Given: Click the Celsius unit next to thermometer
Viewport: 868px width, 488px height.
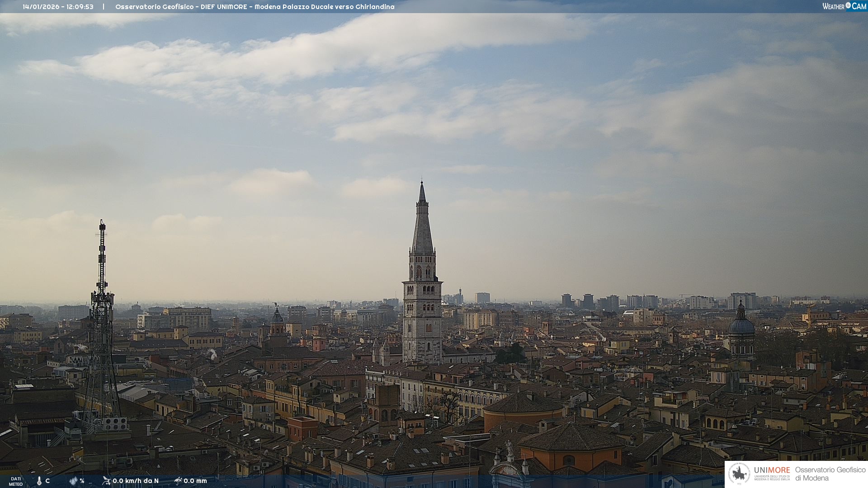Looking at the screenshot, I should pyautogui.click(x=47, y=481).
